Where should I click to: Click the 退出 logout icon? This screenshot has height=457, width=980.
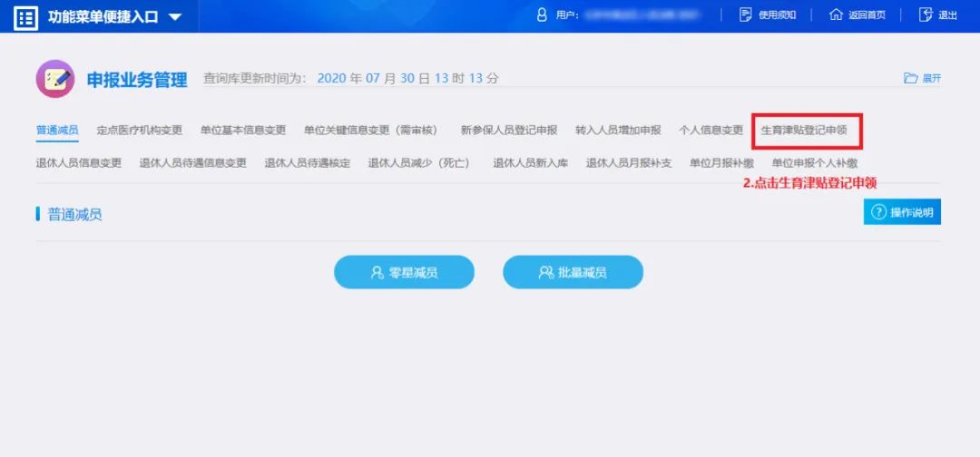tap(926, 15)
